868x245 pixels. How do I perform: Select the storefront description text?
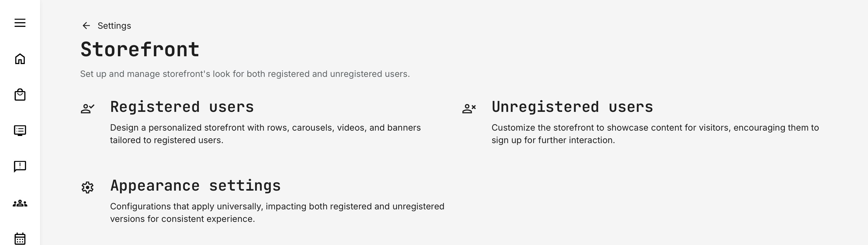tap(244, 73)
